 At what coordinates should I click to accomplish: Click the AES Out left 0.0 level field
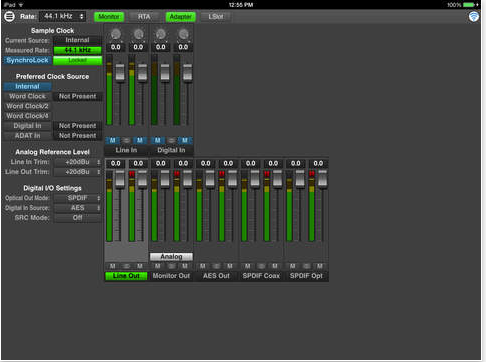(x=206, y=163)
